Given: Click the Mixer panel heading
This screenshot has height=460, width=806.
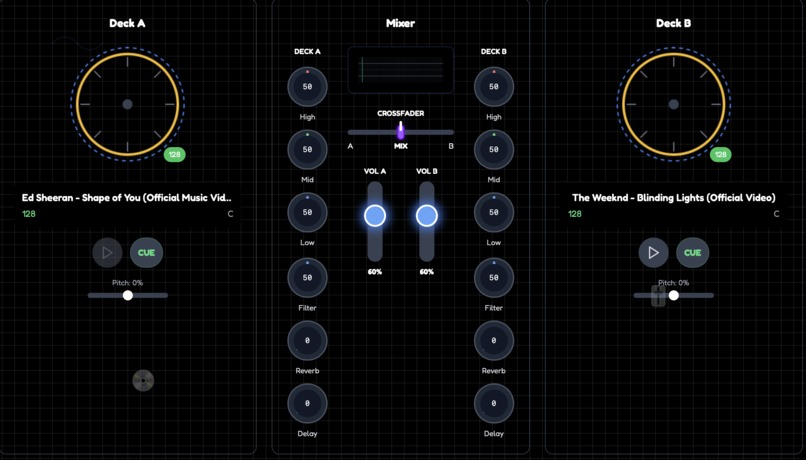Looking at the screenshot, I should 400,23.
